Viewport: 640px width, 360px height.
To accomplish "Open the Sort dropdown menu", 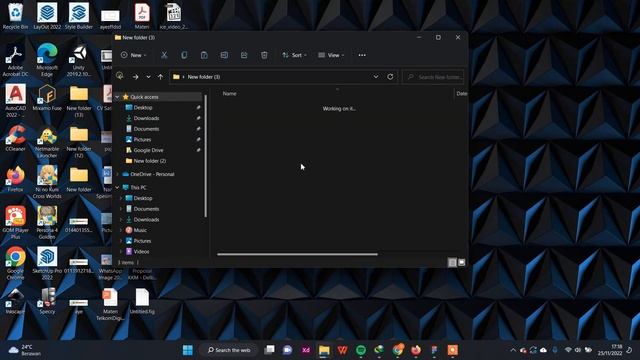I will (294, 55).
